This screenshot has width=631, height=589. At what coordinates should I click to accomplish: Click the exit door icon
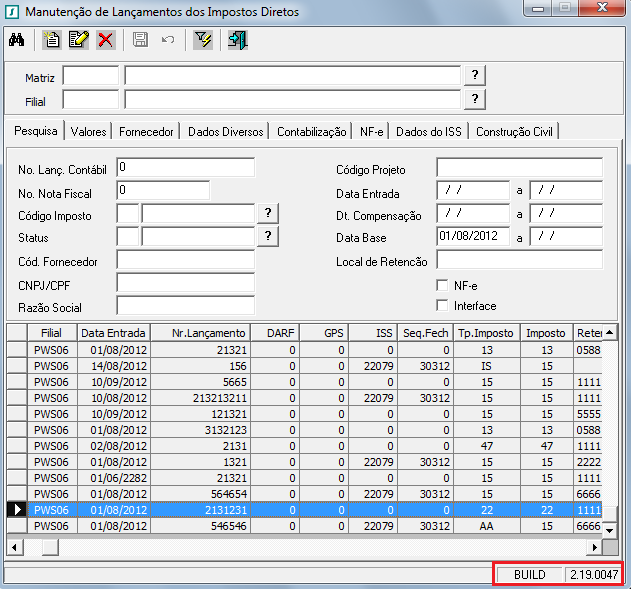pos(238,40)
